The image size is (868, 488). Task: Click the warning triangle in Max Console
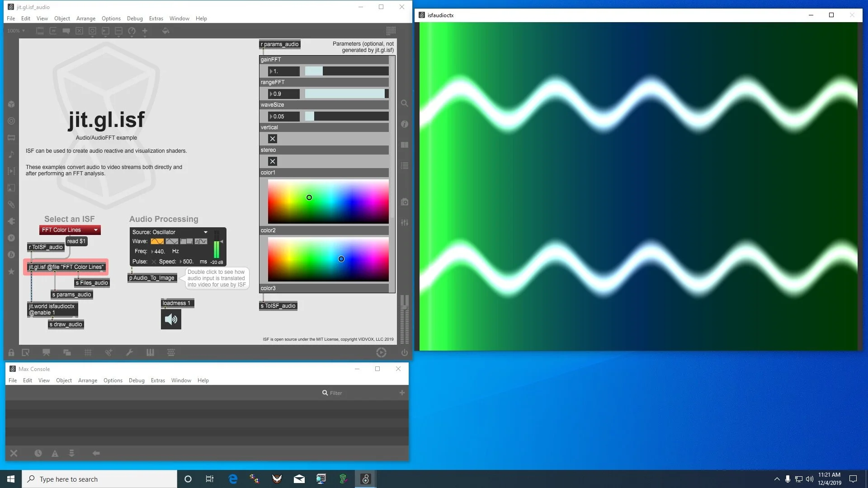[55, 453]
